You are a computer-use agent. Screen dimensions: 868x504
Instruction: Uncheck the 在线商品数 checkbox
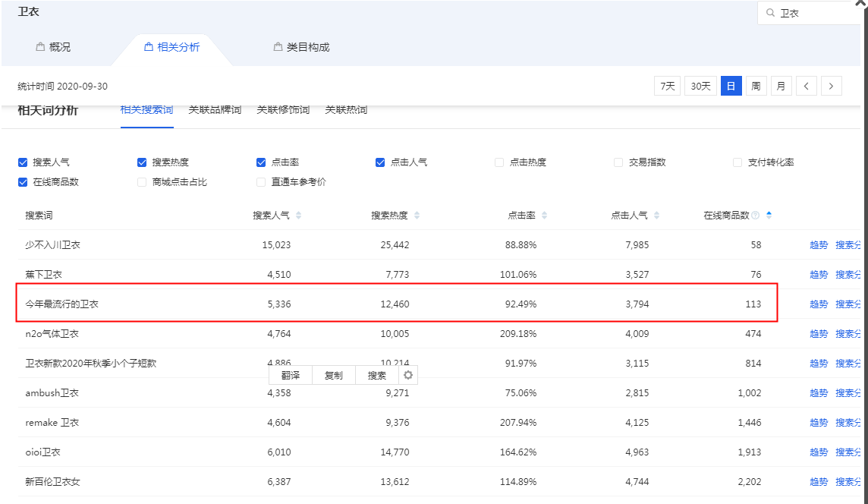click(x=23, y=182)
